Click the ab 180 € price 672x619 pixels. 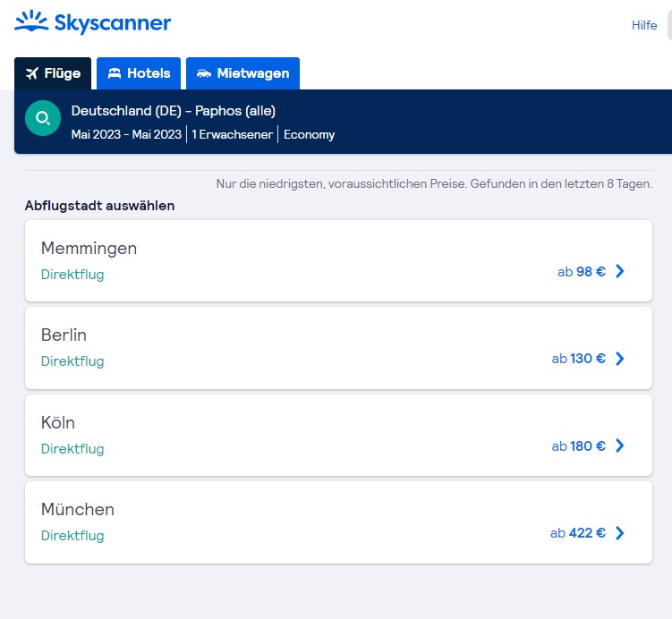579,446
